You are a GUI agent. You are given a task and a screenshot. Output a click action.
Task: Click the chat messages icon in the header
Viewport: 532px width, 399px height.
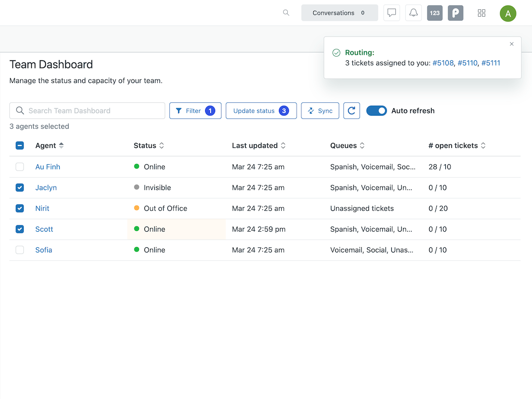click(x=392, y=12)
